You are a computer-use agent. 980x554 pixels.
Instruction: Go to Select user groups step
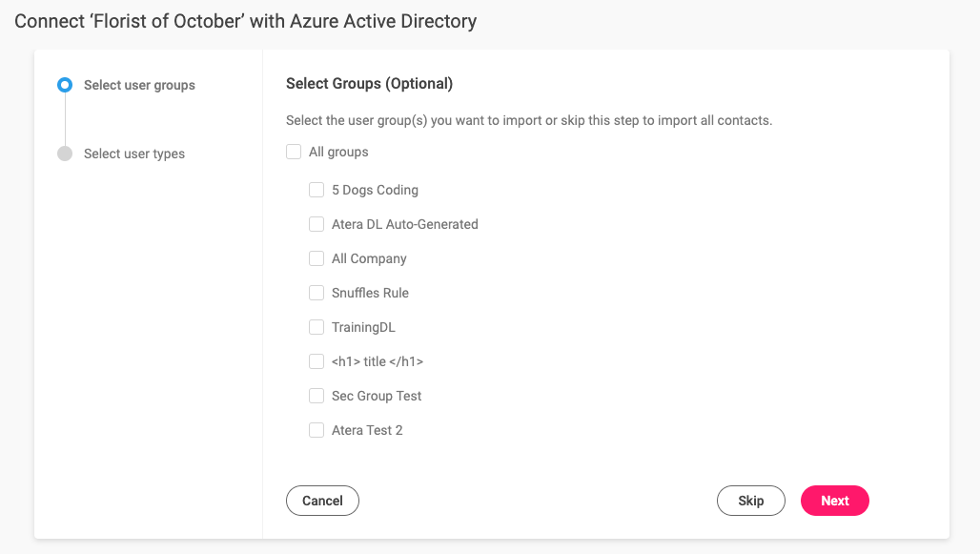(139, 85)
